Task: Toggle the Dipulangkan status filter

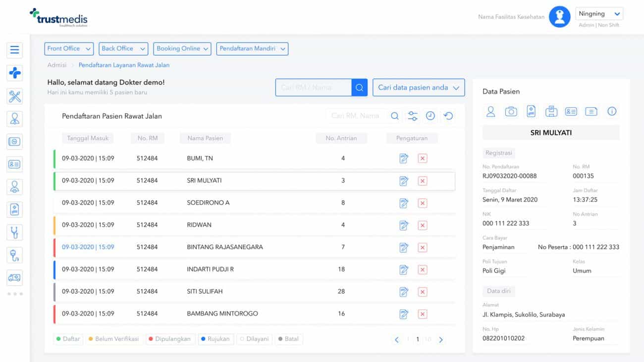Action: [170, 339]
